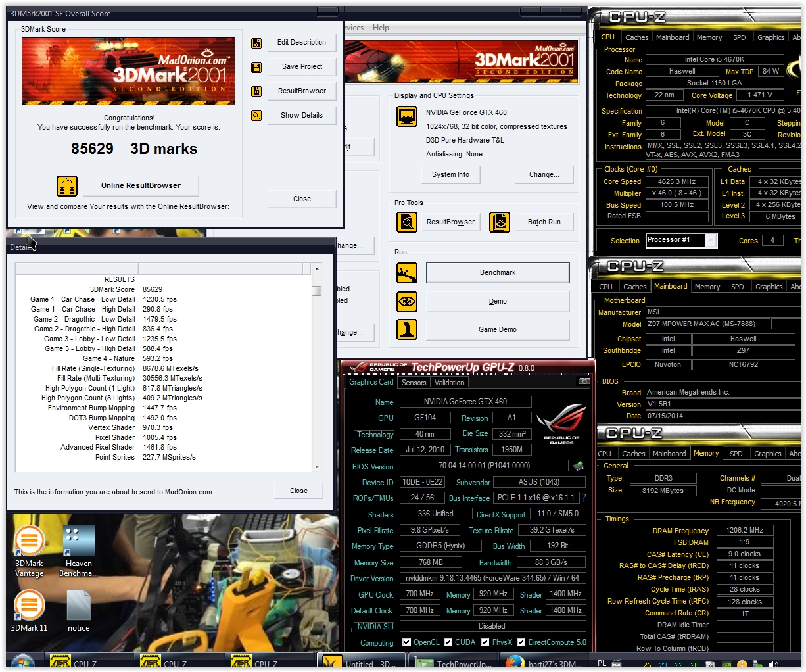Switch to the Validation tab in GPU-Z

tap(449, 383)
